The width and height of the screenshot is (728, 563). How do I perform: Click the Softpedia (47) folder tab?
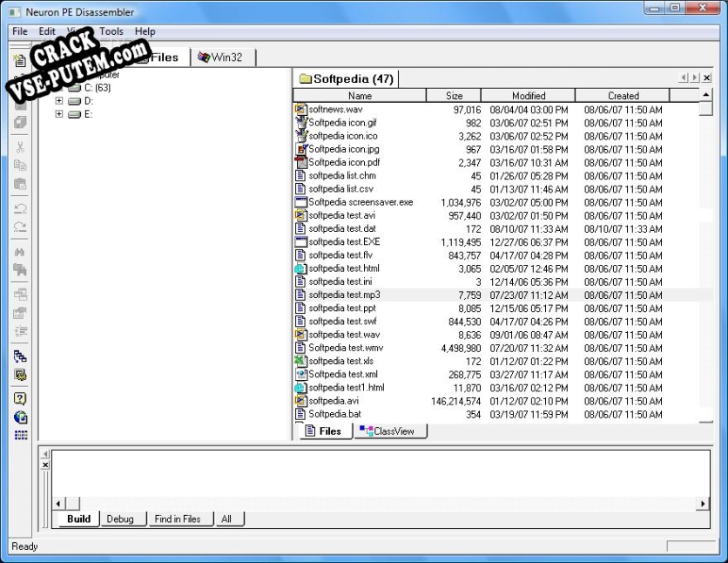(347, 79)
